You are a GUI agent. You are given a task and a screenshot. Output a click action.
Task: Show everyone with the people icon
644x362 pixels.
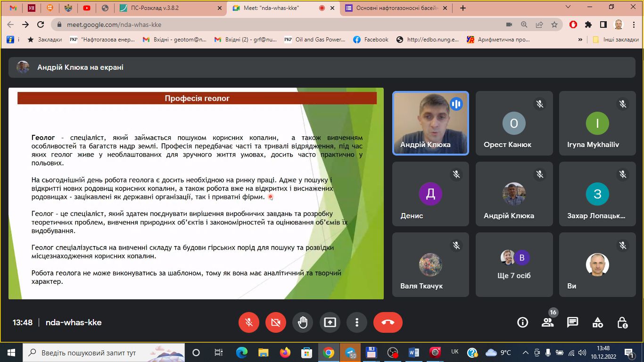click(x=547, y=322)
